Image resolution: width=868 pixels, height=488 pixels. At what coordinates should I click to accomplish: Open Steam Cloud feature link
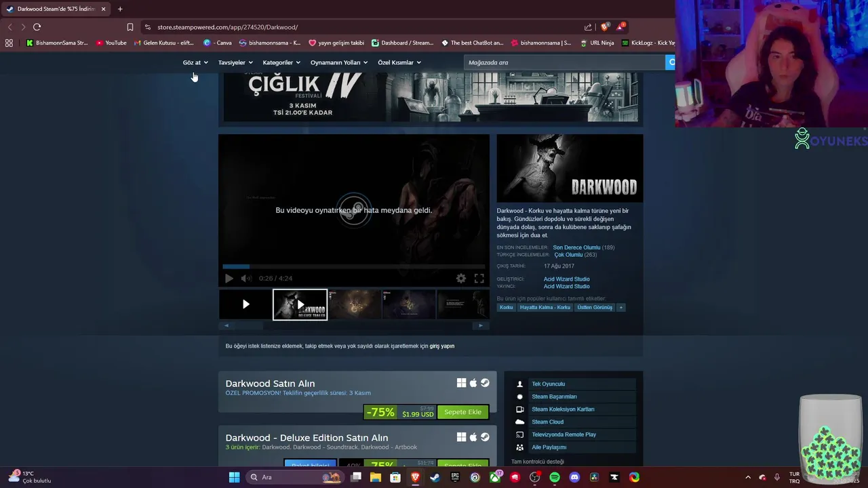pyautogui.click(x=547, y=422)
